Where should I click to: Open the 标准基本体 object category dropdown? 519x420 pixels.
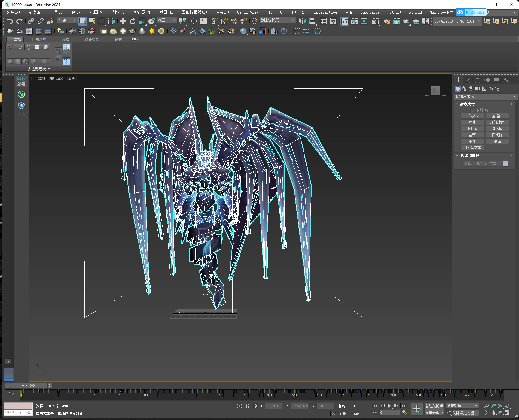point(486,97)
